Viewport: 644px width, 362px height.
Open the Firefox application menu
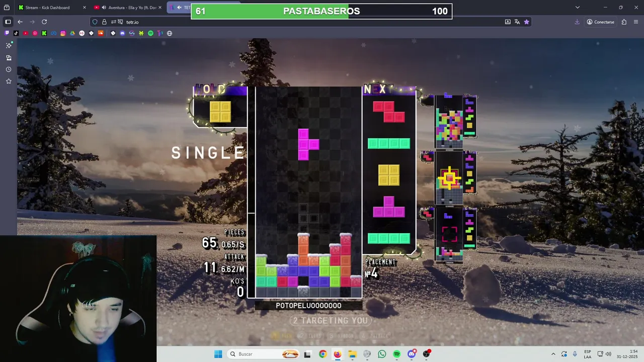coord(636,22)
